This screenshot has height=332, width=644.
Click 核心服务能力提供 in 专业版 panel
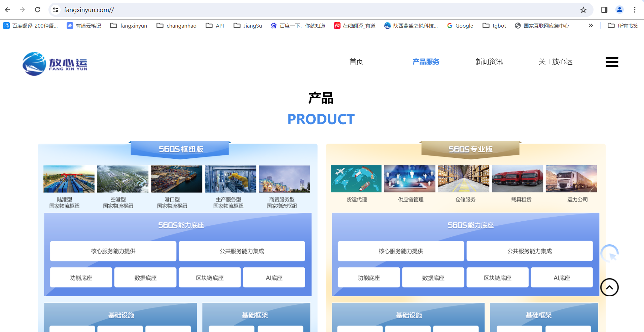(401, 251)
